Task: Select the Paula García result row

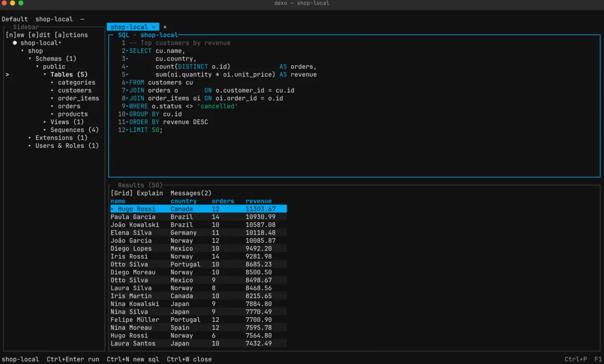Action: [198, 217]
